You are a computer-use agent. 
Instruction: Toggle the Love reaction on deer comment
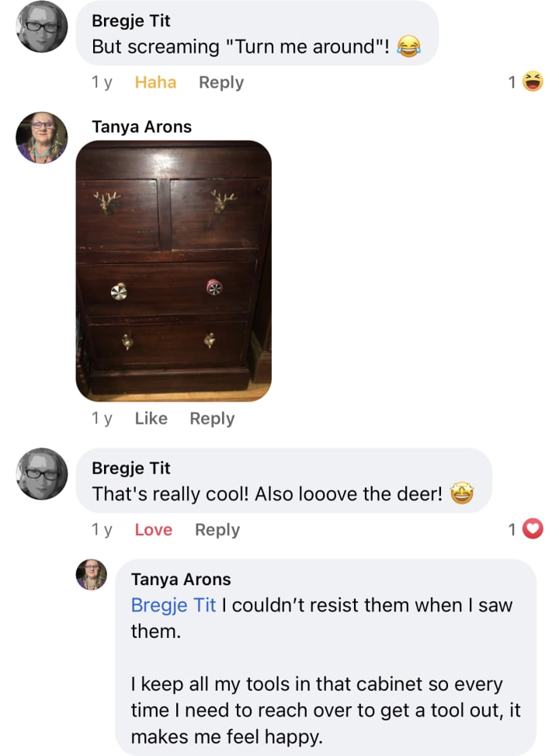153,529
